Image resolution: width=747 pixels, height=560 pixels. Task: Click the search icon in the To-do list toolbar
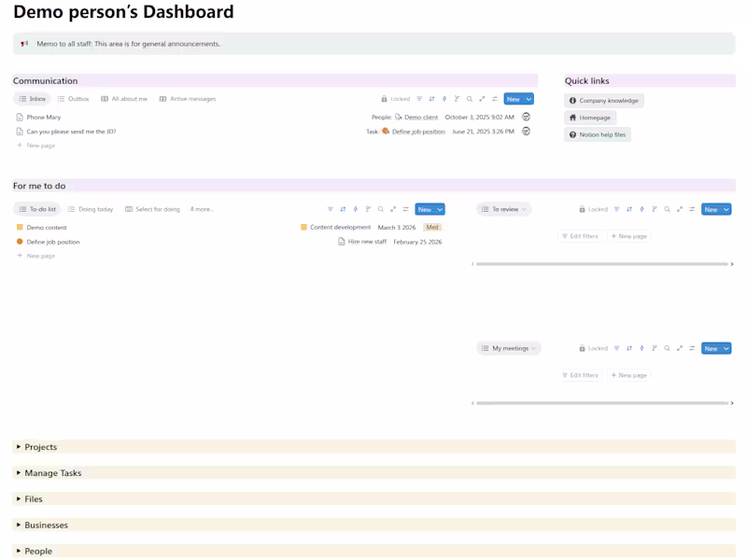tap(381, 209)
